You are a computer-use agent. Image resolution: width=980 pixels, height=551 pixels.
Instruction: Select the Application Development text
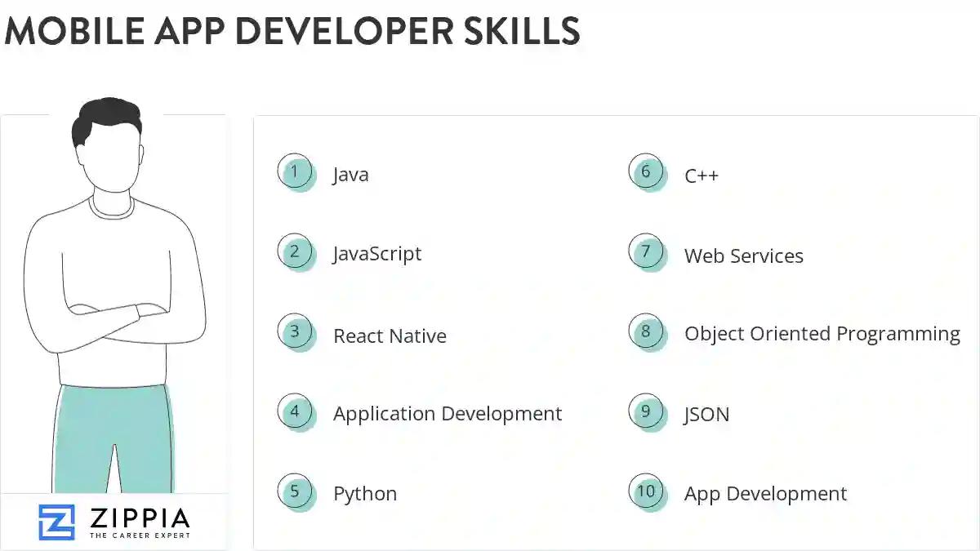tap(447, 414)
